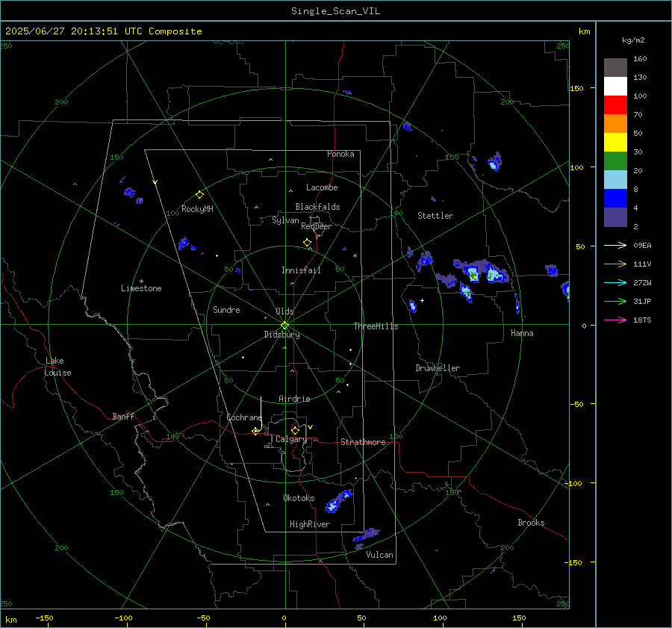Image resolution: width=672 pixels, height=628 pixels.
Task: Click the RockyMH label
Action: pos(197,209)
